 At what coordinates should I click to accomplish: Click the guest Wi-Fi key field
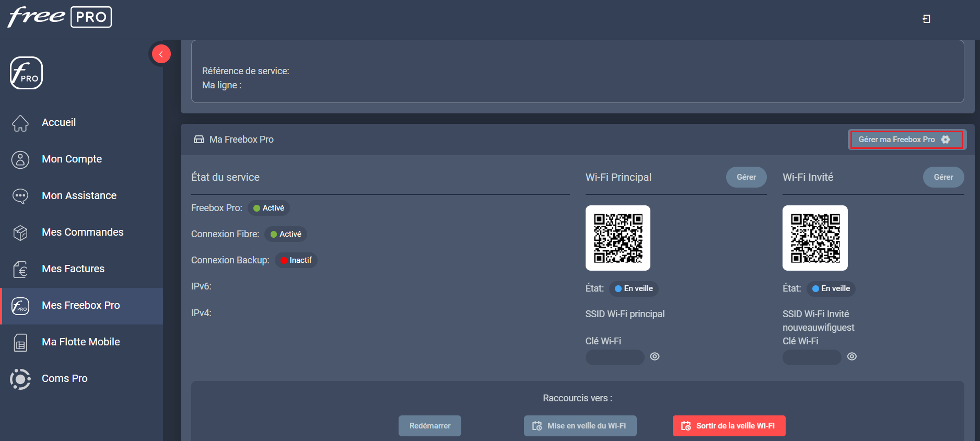[812, 357]
